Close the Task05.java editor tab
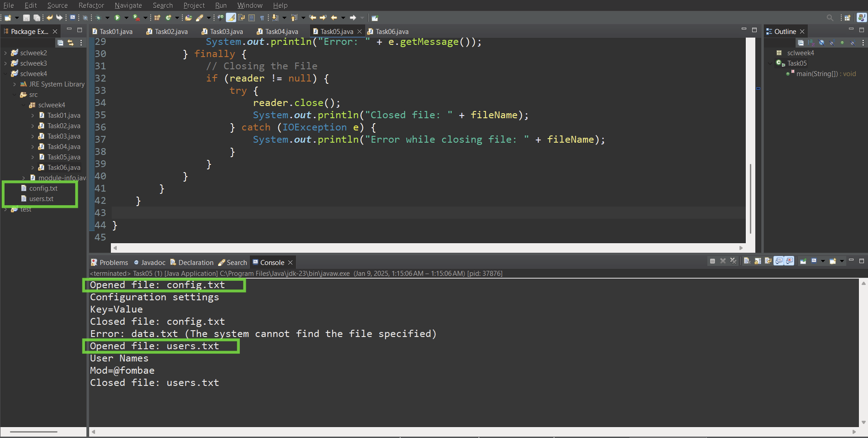The height and width of the screenshot is (438, 868). tap(360, 32)
